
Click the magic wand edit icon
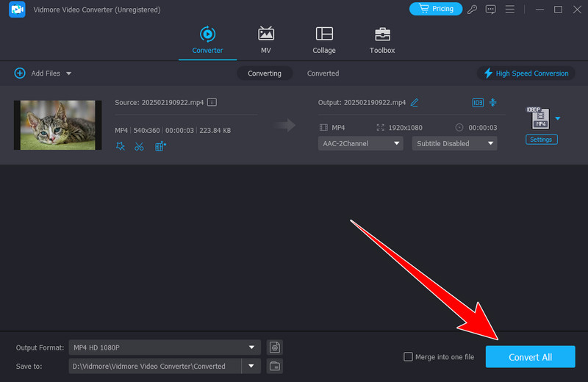click(121, 146)
